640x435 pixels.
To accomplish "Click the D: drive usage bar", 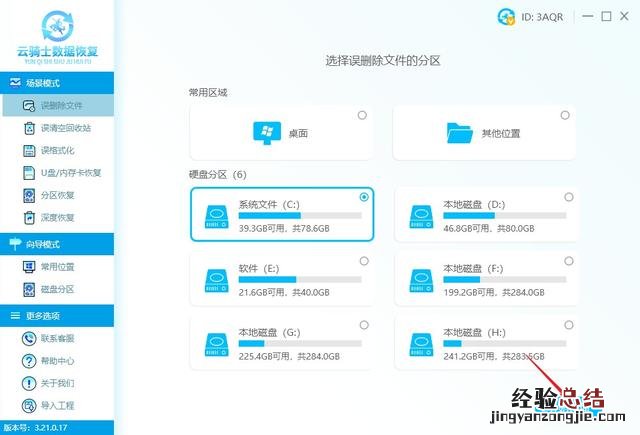I will (505, 215).
